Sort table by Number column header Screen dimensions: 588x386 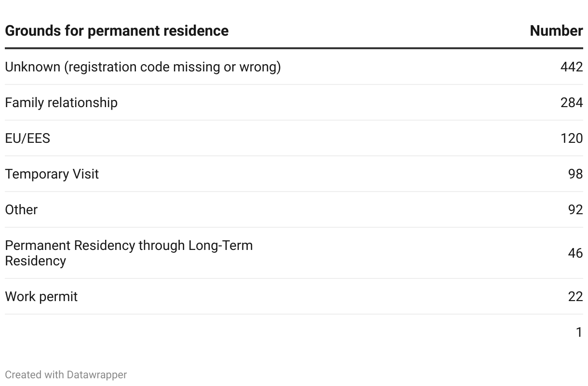[x=556, y=31]
